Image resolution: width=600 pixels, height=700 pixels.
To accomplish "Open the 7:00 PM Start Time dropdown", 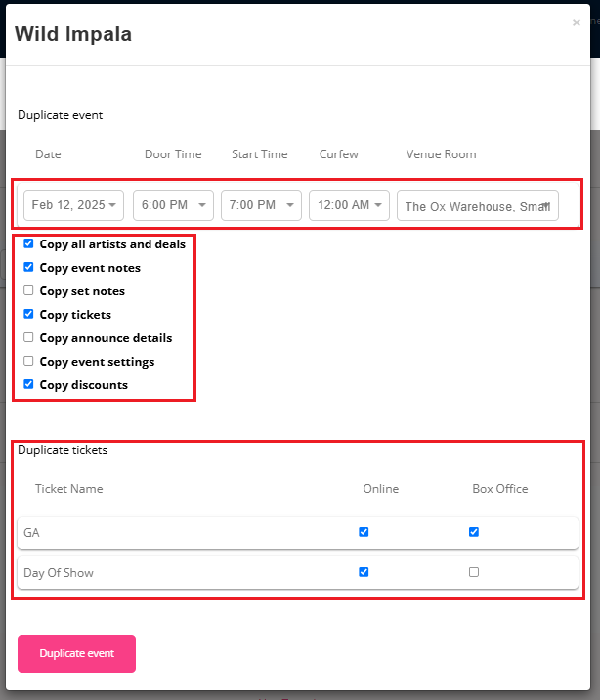I will [x=261, y=205].
